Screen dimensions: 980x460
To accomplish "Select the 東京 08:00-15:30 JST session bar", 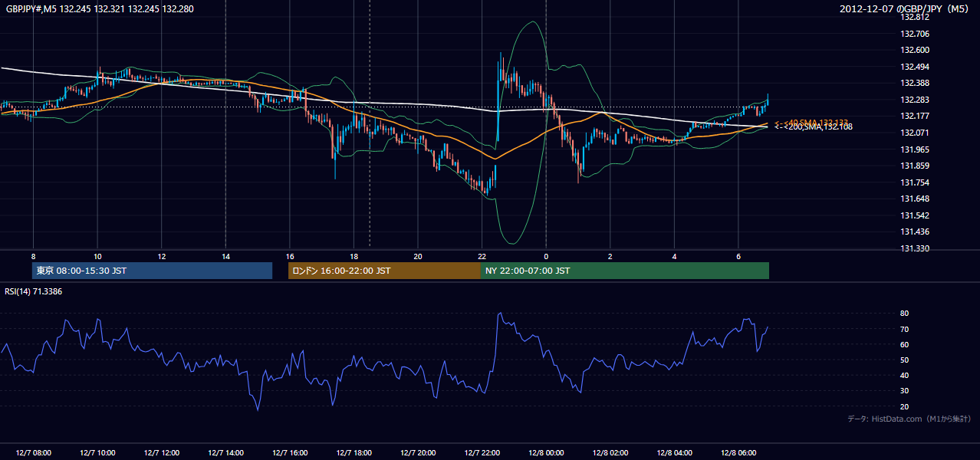I will (x=152, y=271).
